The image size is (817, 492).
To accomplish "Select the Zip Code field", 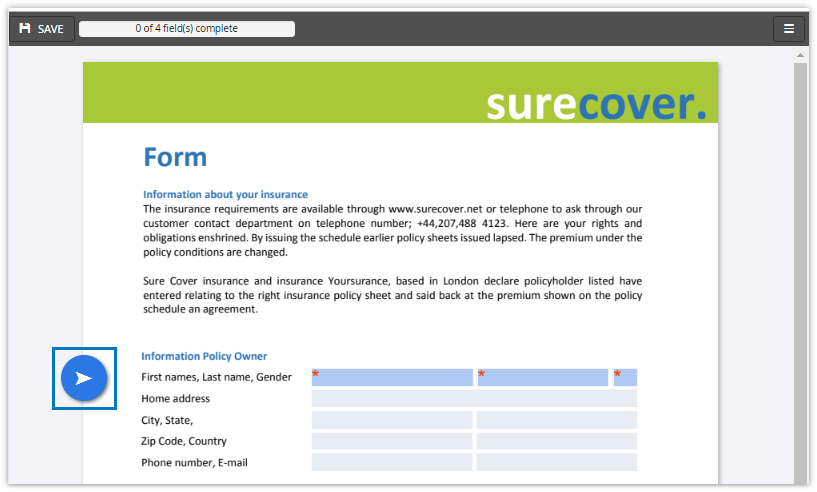I will click(391, 441).
